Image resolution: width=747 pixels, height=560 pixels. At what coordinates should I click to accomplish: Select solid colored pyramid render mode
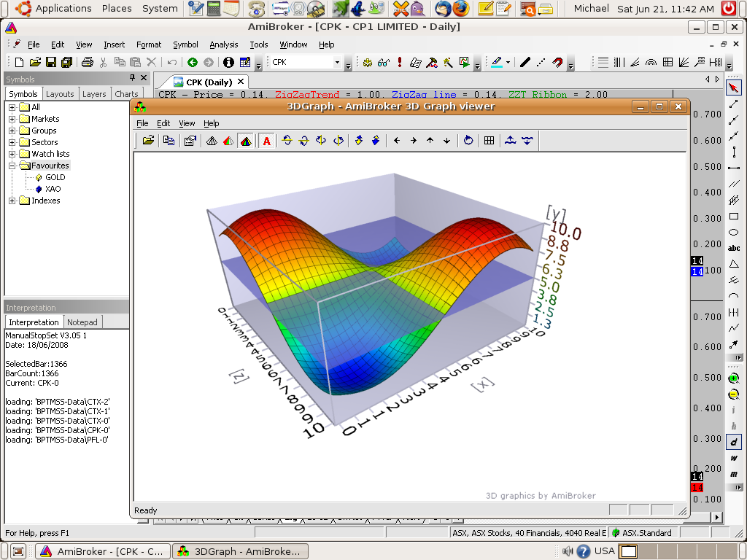(x=246, y=141)
